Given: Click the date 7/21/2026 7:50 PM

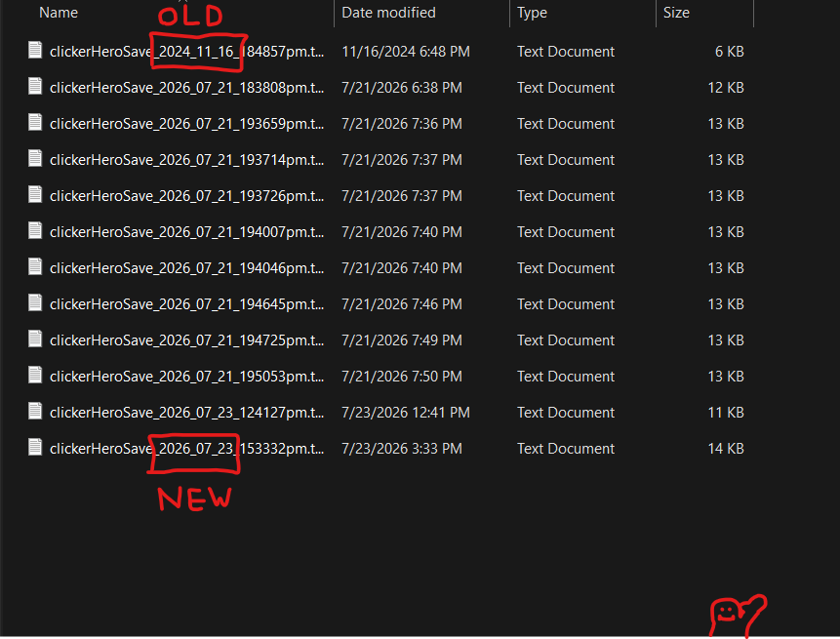Looking at the screenshot, I should [x=402, y=377].
